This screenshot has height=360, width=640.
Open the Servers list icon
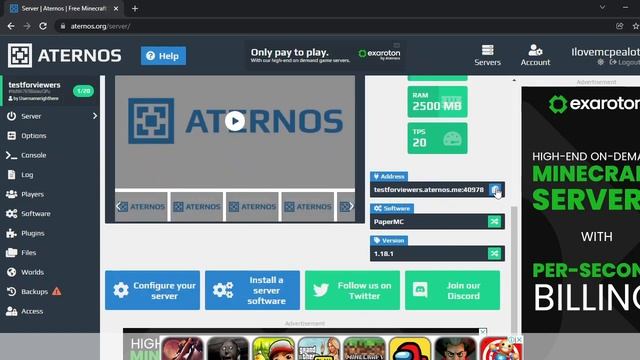tap(487, 55)
